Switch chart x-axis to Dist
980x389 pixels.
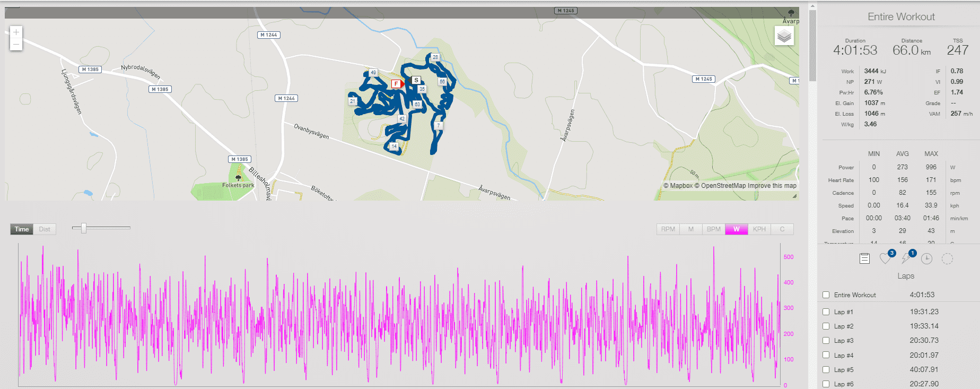[x=45, y=229]
